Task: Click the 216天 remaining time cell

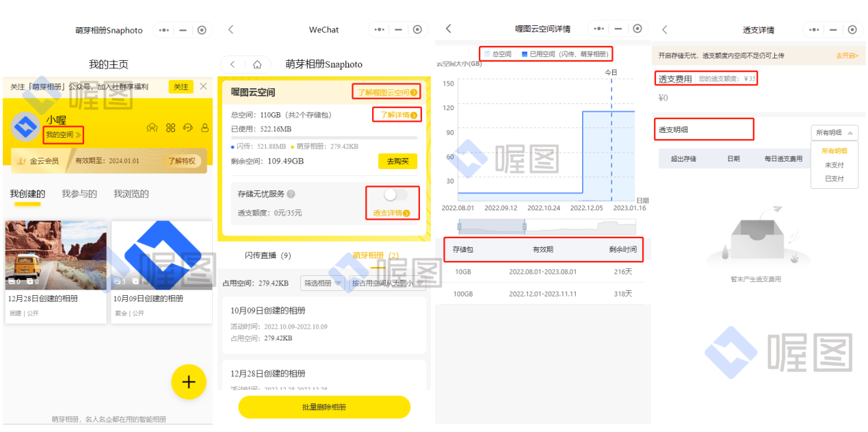Action: tap(622, 272)
